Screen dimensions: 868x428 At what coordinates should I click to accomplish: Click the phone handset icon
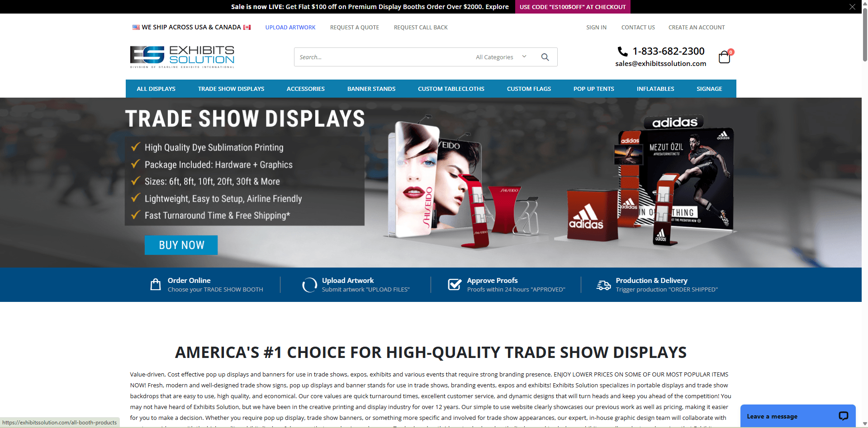622,52
